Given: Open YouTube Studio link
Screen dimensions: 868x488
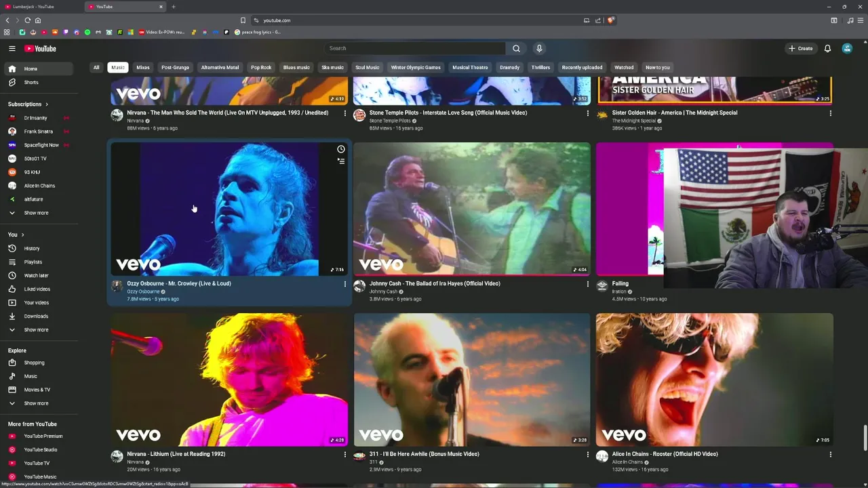Looking at the screenshot, I should pos(39,449).
